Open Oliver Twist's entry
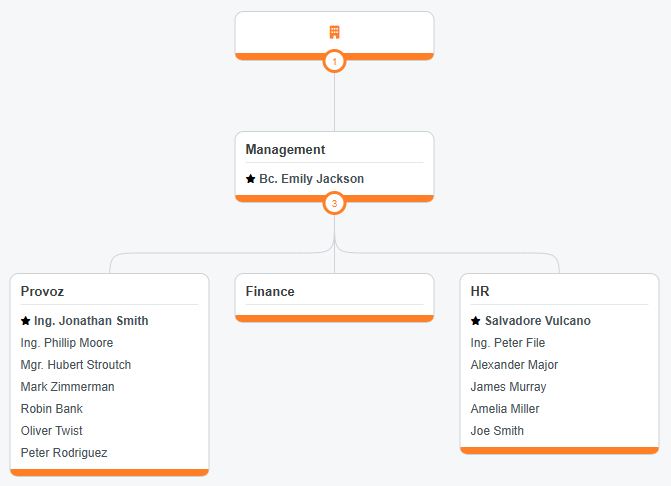This screenshot has height=486, width=671. tap(52, 431)
